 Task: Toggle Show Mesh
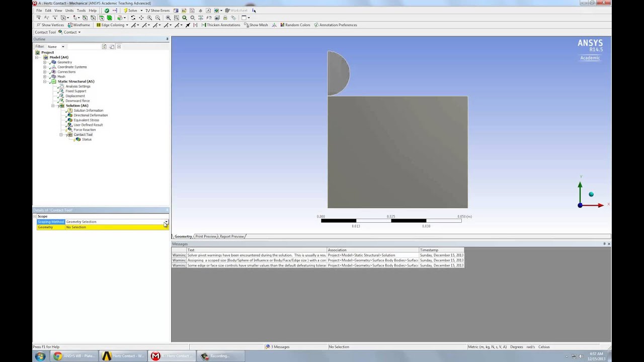point(256,25)
